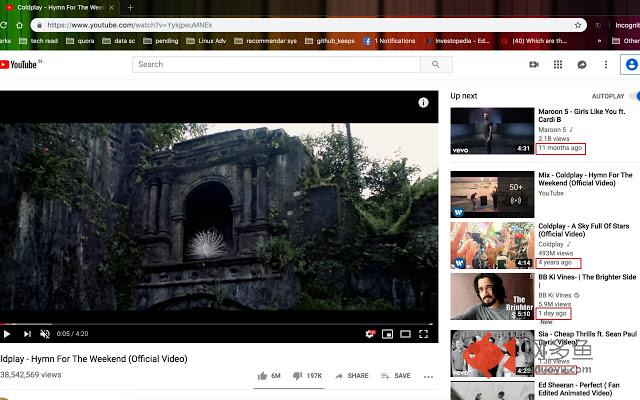Show video info card icon
The width and height of the screenshot is (640, 400).
tap(423, 102)
